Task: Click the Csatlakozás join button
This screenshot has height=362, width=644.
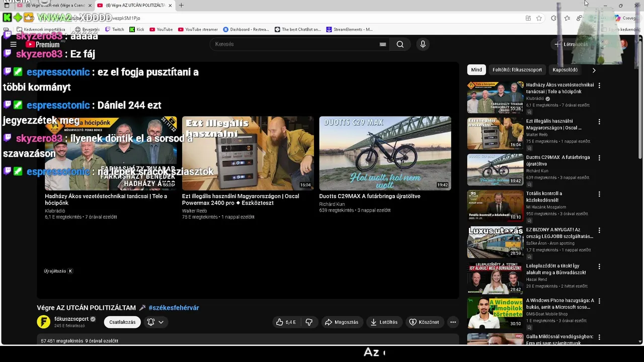Action: (123, 322)
